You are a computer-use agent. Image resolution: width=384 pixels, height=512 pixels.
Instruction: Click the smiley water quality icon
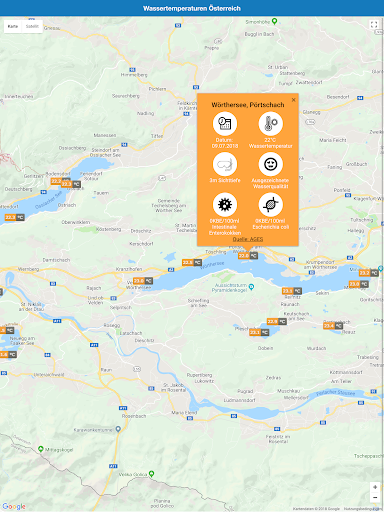point(271,164)
